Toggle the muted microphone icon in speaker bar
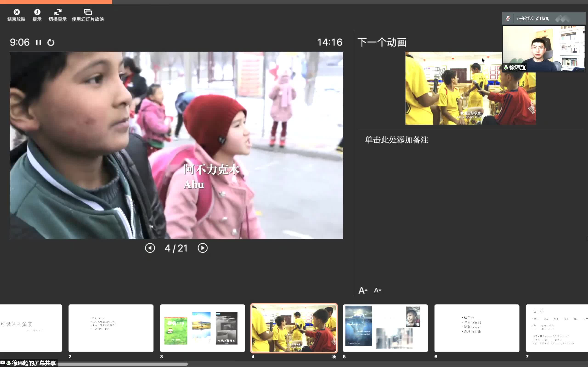Image resolution: width=588 pixels, height=367 pixels. pos(508,18)
